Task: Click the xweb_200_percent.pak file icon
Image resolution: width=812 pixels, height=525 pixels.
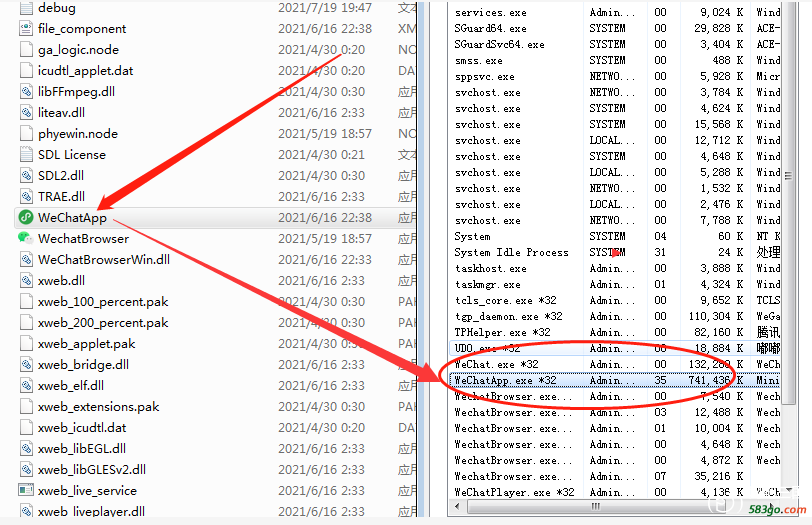Action: coord(26,323)
